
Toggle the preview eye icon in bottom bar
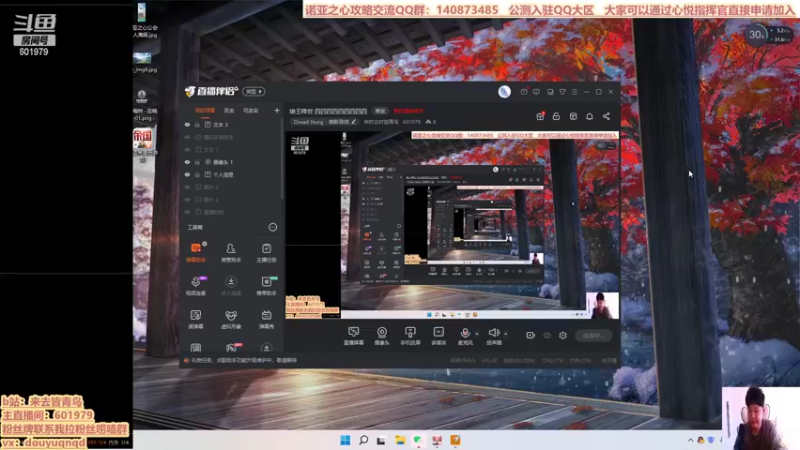coord(547,335)
